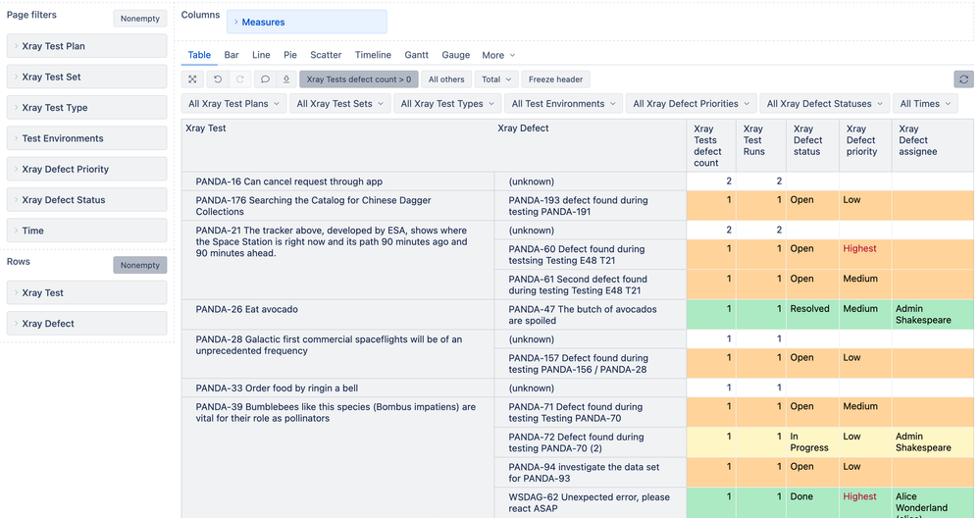Click the refresh report icon

[963, 79]
